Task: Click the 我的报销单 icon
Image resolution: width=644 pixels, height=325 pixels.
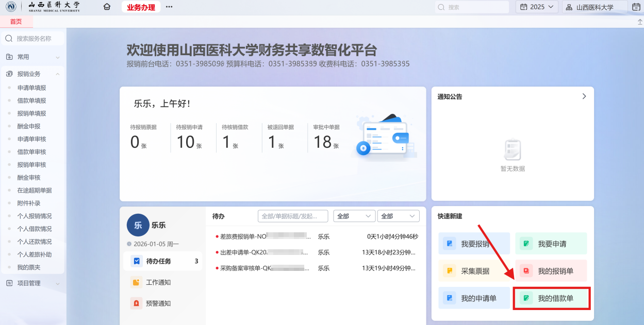Action: pos(526,270)
